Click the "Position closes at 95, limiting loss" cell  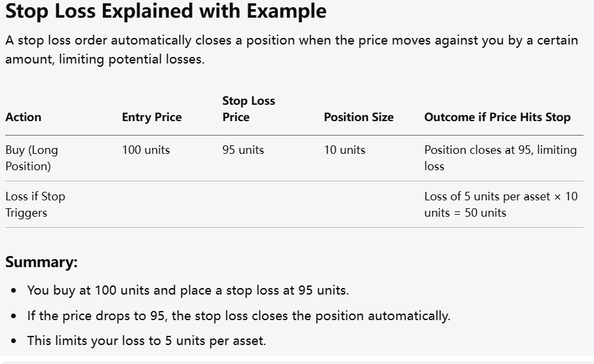pos(500,158)
